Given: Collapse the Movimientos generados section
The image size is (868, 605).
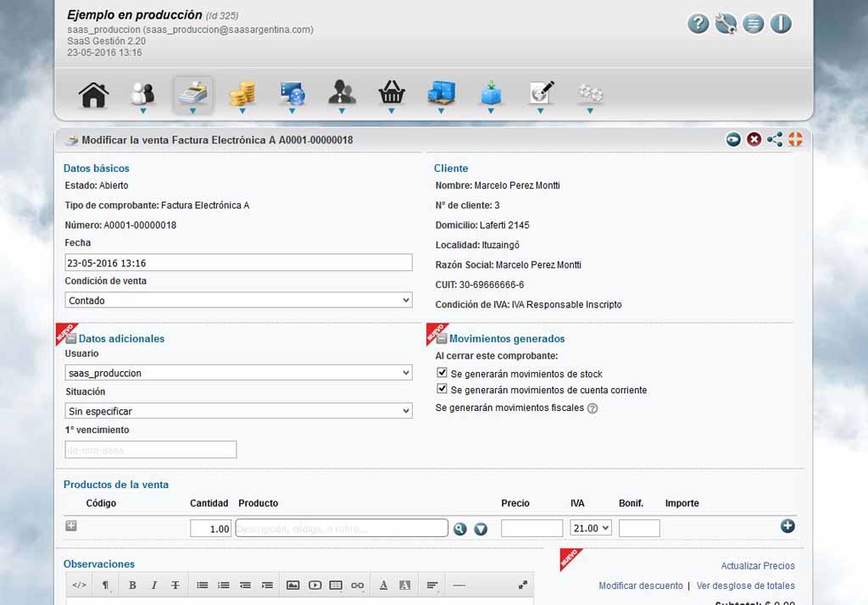Looking at the screenshot, I should pos(442,338).
